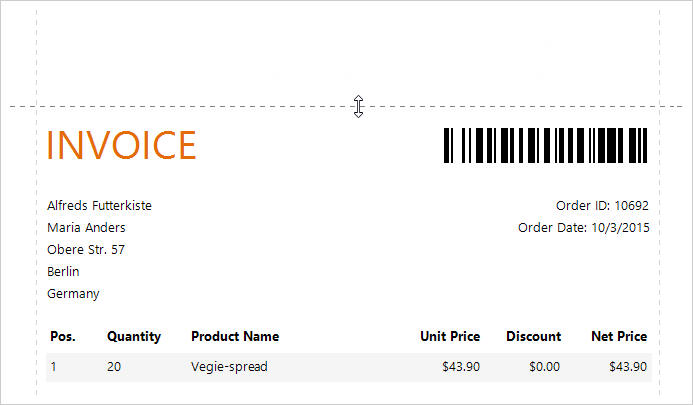
Task: Select the city text Berlin
Action: (x=63, y=272)
